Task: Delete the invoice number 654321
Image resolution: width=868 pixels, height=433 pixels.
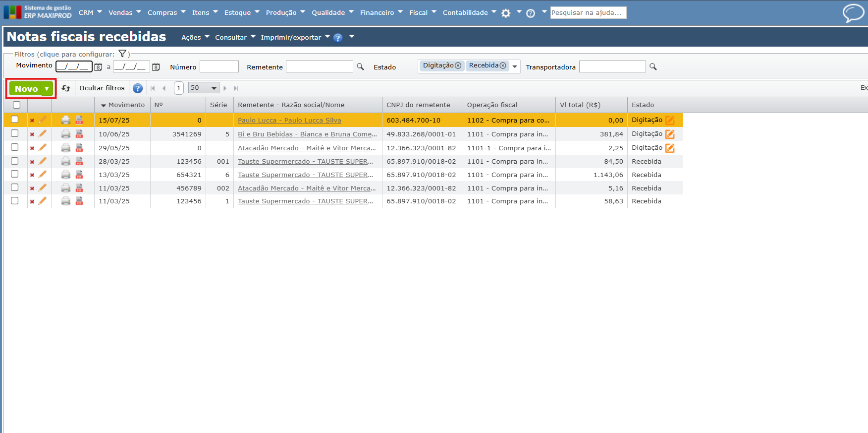Action: coord(32,175)
